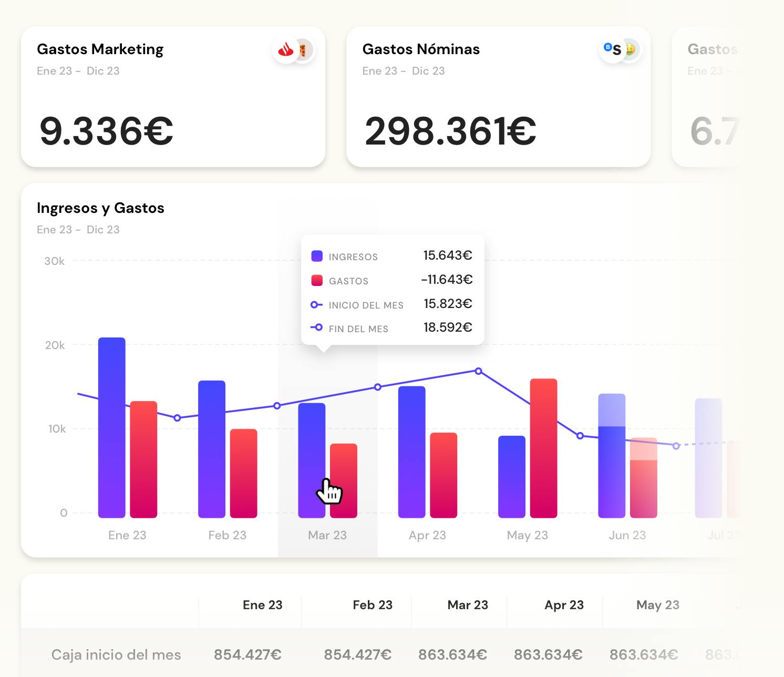784x677 pixels.
Task: Click the Ingresos y Gastos chart title
Action: (100, 208)
